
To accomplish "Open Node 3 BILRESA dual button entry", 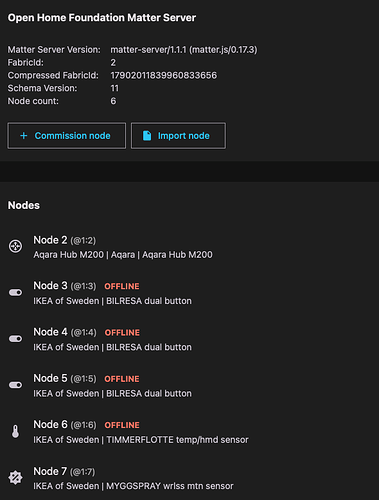I will click(x=189, y=293).
